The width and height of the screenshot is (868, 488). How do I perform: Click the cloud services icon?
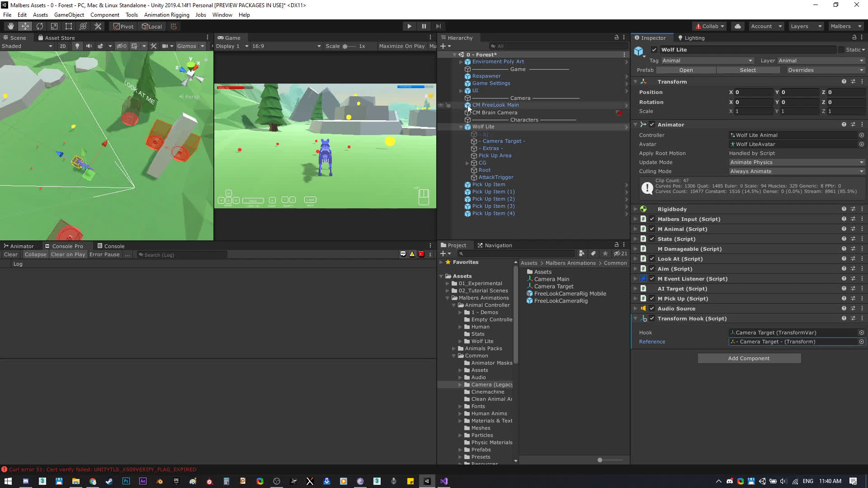click(738, 26)
